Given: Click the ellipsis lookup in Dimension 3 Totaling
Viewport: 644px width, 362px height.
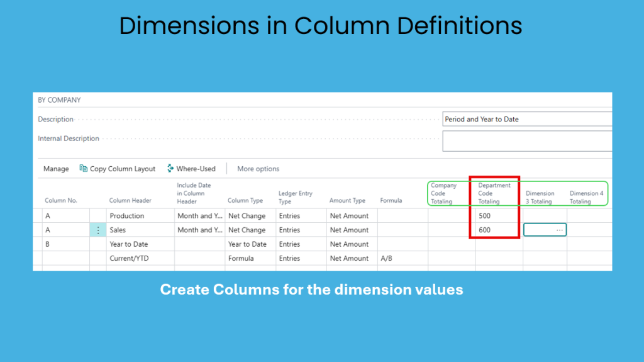Looking at the screenshot, I should click(559, 230).
